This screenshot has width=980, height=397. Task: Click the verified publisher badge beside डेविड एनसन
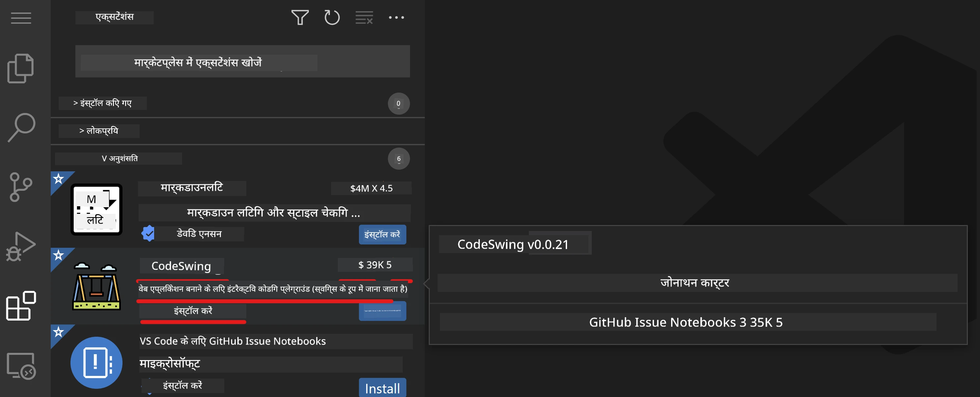[x=148, y=233]
